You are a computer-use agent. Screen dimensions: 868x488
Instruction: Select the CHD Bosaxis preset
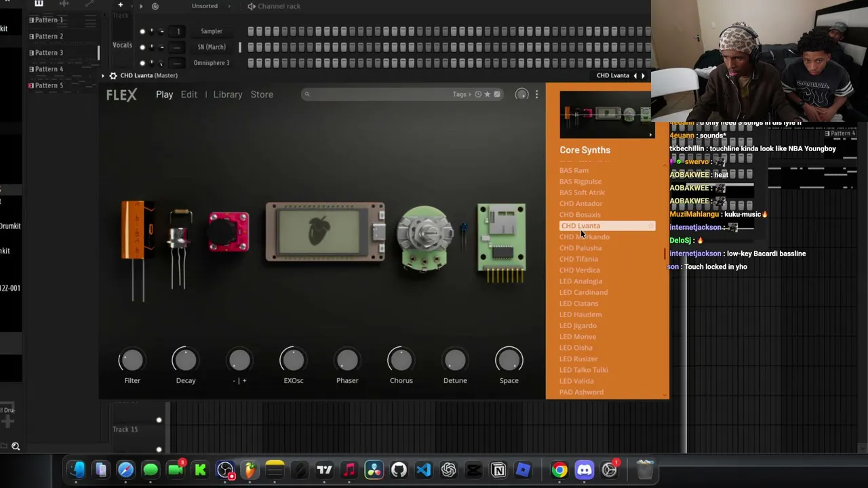coord(580,214)
